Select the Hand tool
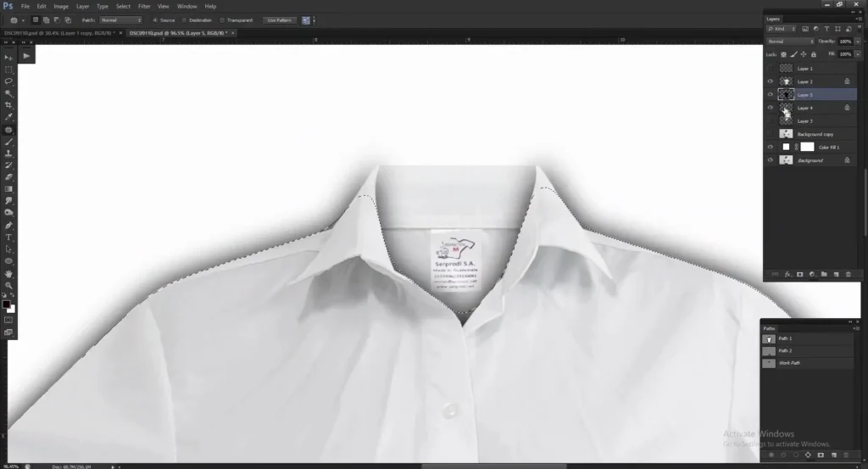The image size is (868, 469). (x=8, y=274)
